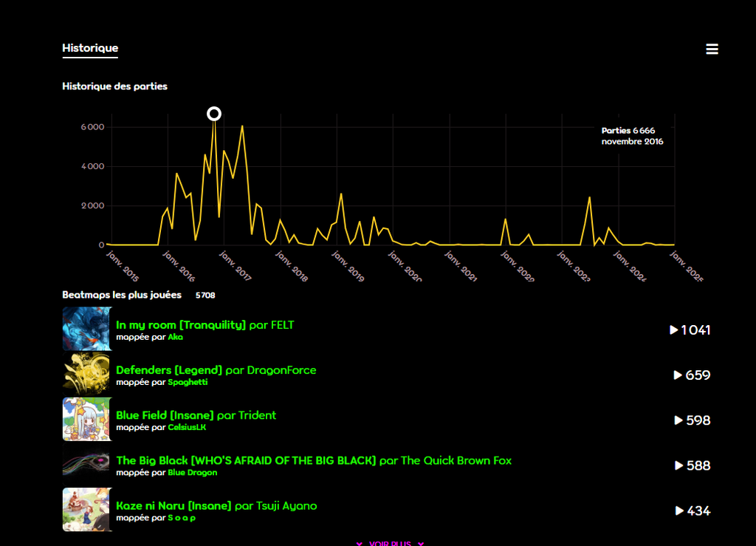The image size is (756, 546).
Task: Select the Historique section tab
Action: point(90,48)
